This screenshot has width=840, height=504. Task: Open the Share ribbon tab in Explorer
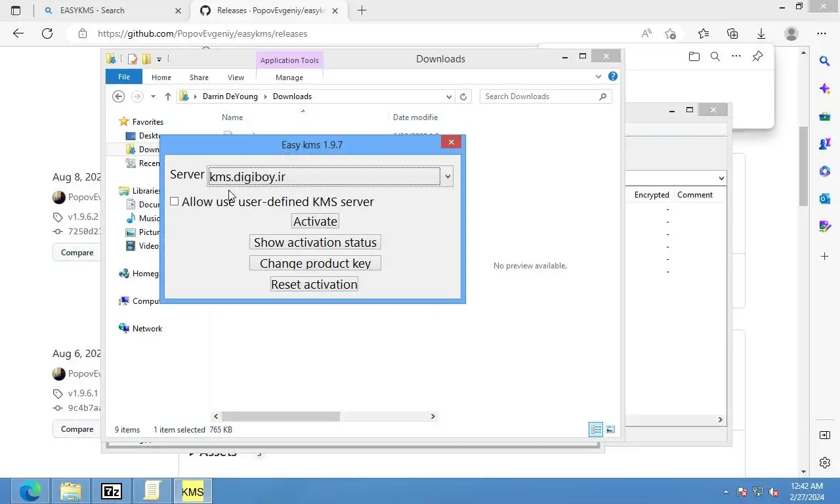pyautogui.click(x=199, y=77)
